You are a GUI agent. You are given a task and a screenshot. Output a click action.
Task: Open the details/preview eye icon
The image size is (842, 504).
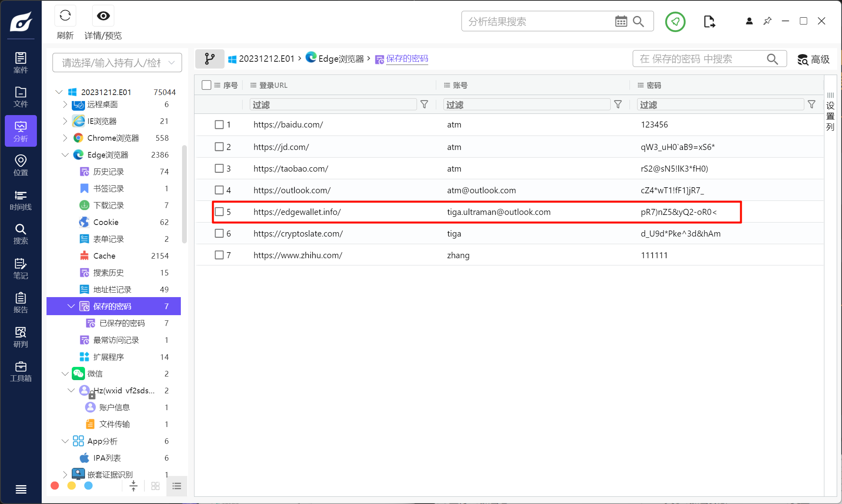pyautogui.click(x=103, y=16)
